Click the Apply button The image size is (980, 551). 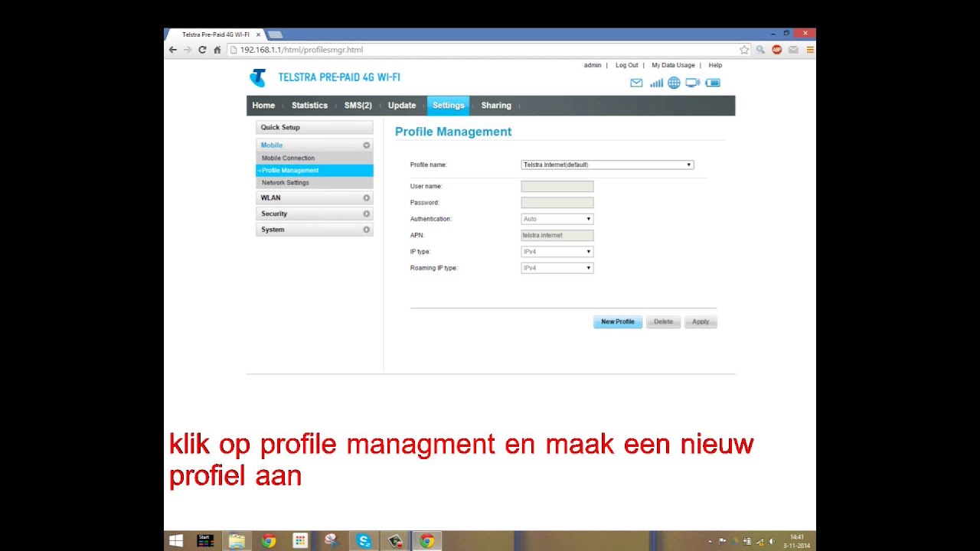click(x=701, y=321)
